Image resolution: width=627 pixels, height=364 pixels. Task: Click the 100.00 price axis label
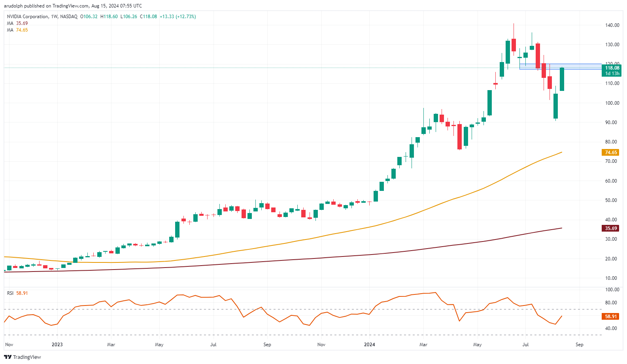tap(612, 103)
